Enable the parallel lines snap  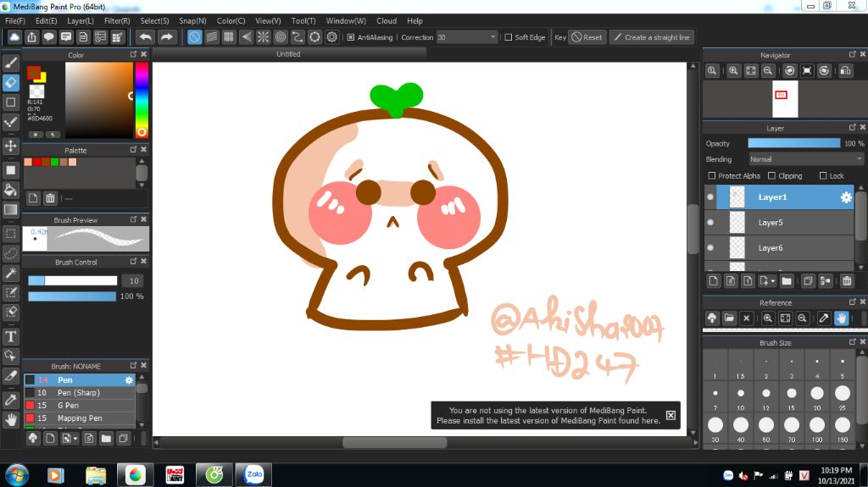211,37
